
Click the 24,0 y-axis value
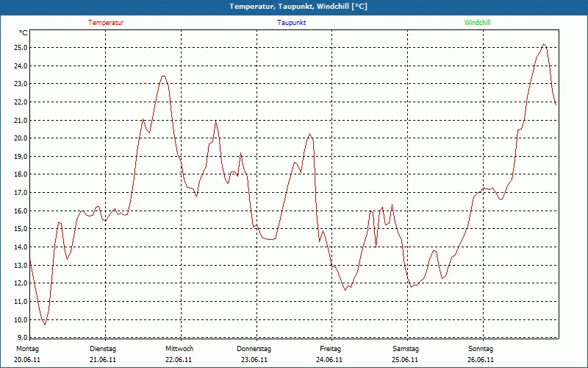tap(21, 66)
